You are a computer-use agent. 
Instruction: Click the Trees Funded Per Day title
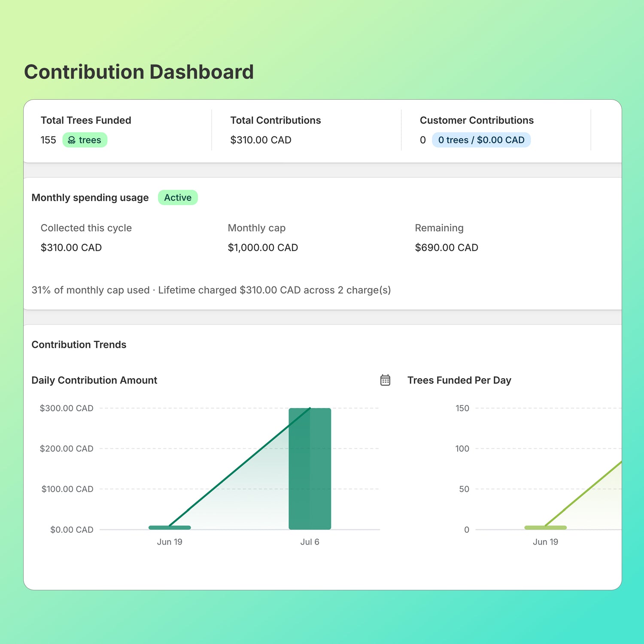pos(459,380)
